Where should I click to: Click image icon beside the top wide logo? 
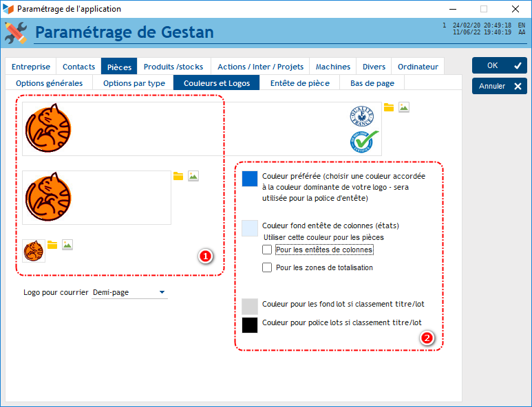click(x=404, y=107)
